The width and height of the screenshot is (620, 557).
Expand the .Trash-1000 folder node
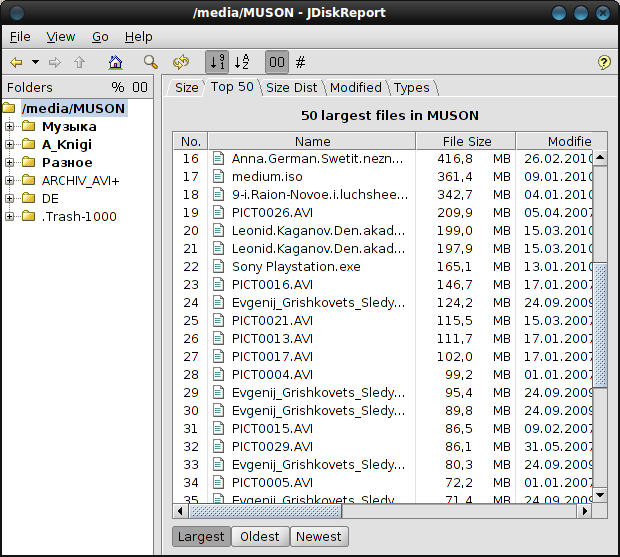9,217
